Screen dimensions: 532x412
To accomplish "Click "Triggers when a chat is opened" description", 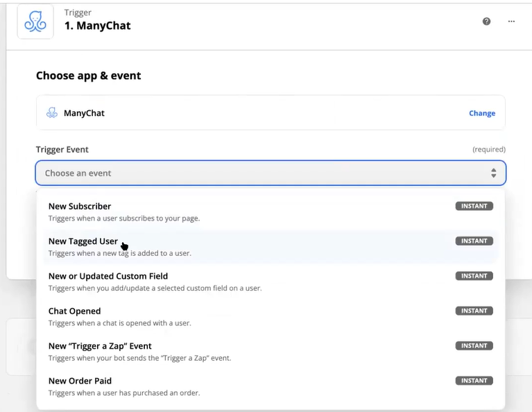I will click(x=120, y=323).
